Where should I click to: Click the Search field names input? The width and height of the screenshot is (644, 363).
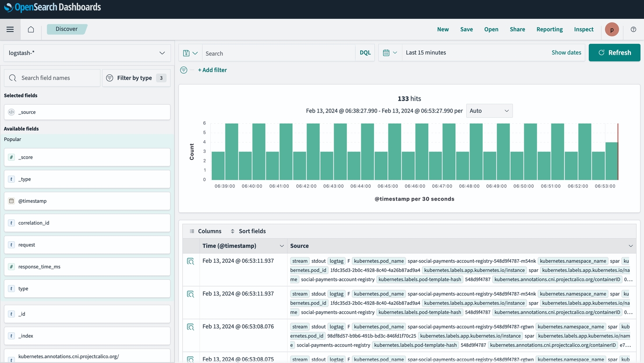[x=53, y=78]
